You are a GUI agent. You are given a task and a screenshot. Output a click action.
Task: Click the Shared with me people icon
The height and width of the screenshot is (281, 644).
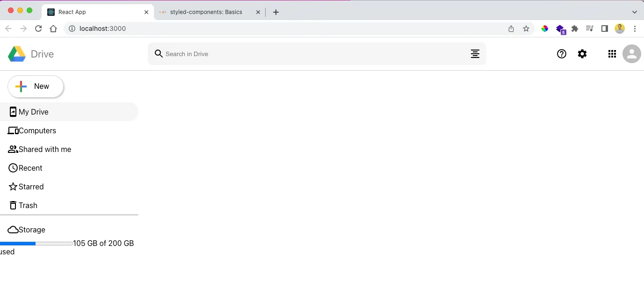(13, 150)
